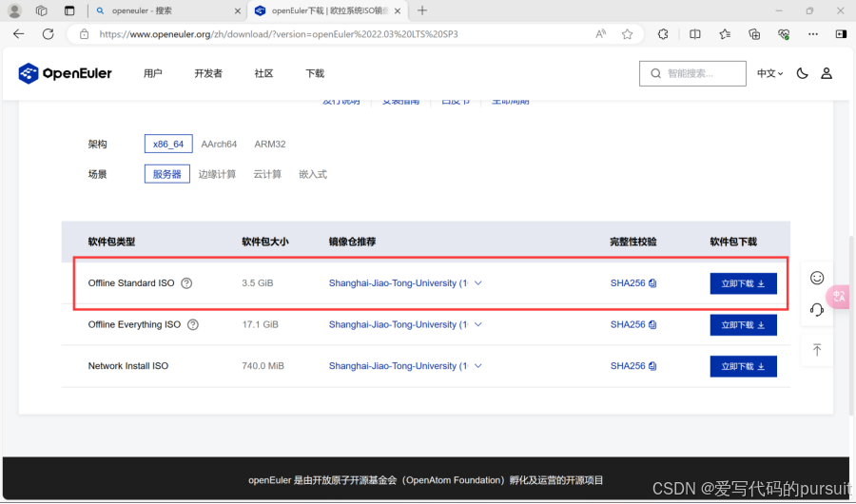Expand mirror dropdown for Offline Standard ISO
The image size is (856, 504).
[x=478, y=282]
